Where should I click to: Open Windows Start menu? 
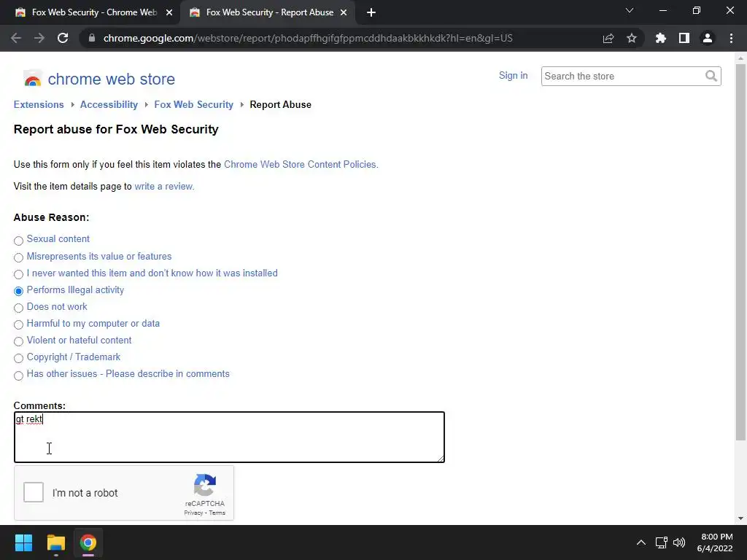pyautogui.click(x=23, y=542)
